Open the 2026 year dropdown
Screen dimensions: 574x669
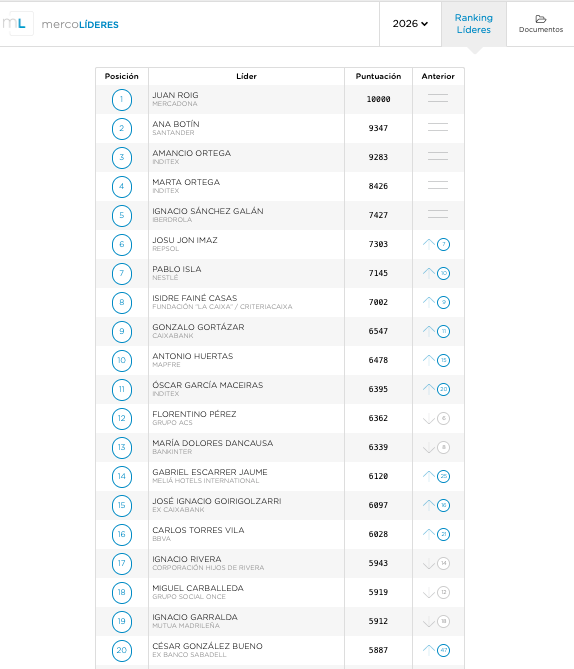tap(410, 24)
